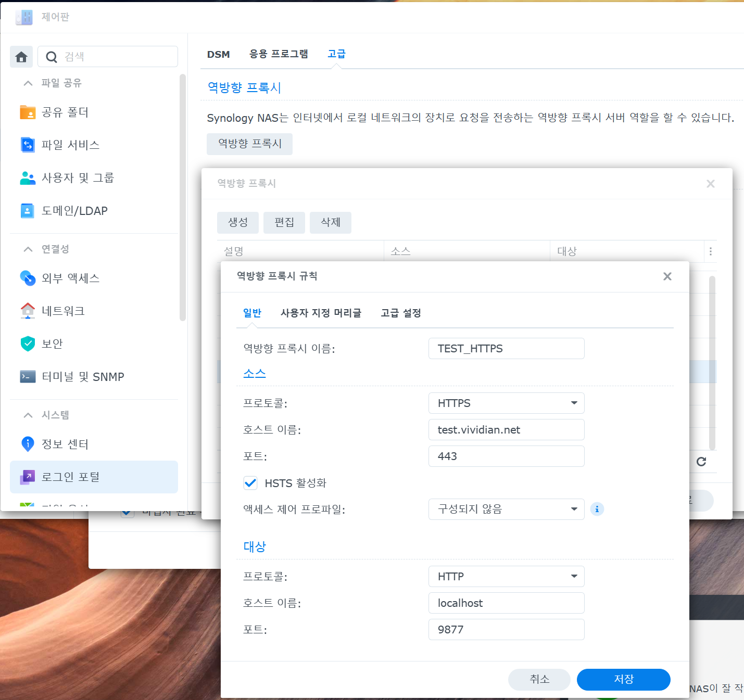
Task: Open the source 프로토콜 HTTPS dropdown
Action: pos(506,403)
